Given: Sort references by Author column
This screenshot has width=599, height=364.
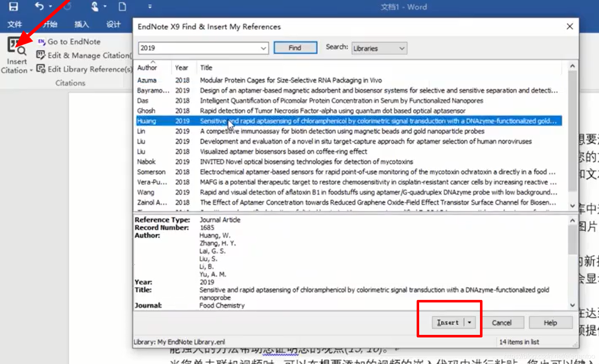Looking at the screenshot, I should pos(147,67).
